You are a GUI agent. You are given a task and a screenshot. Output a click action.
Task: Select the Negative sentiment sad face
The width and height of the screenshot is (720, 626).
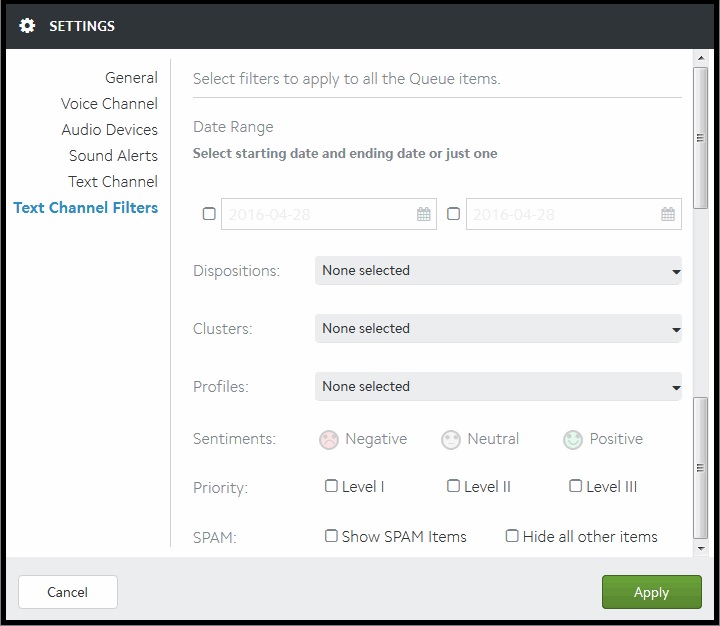click(329, 440)
